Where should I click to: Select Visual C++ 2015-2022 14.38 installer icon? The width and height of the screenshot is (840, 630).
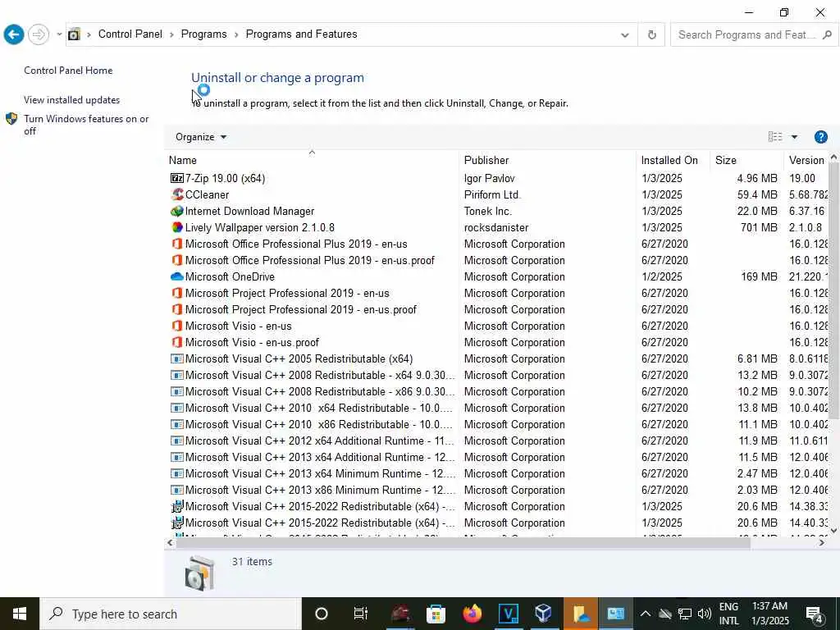(x=177, y=506)
